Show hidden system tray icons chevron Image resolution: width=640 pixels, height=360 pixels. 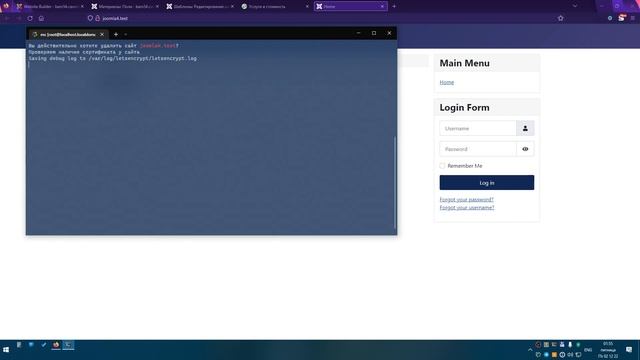(530, 350)
